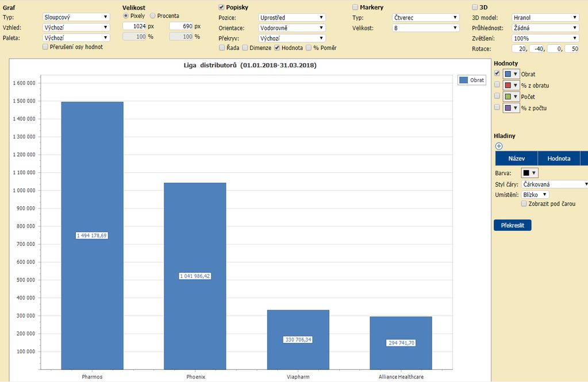
Task: Toggle the Řada label checkbox
Action: (222, 48)
